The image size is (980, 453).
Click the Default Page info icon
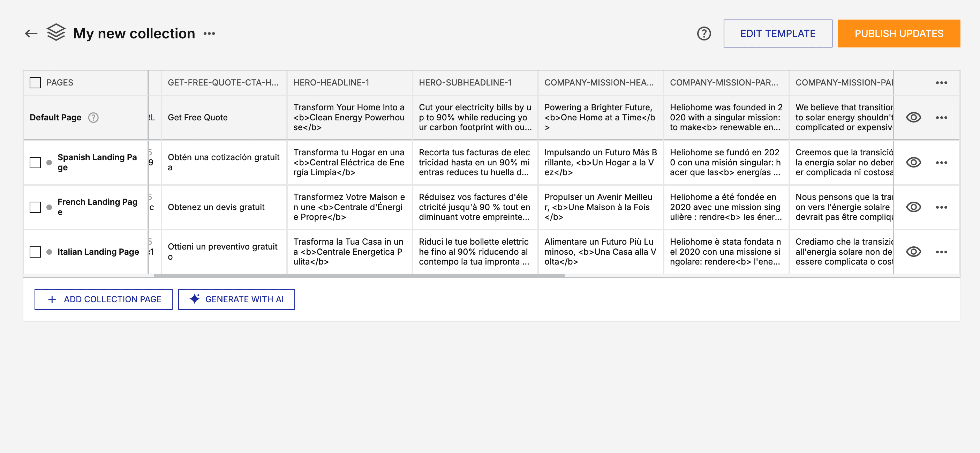(x=93, y=118)
